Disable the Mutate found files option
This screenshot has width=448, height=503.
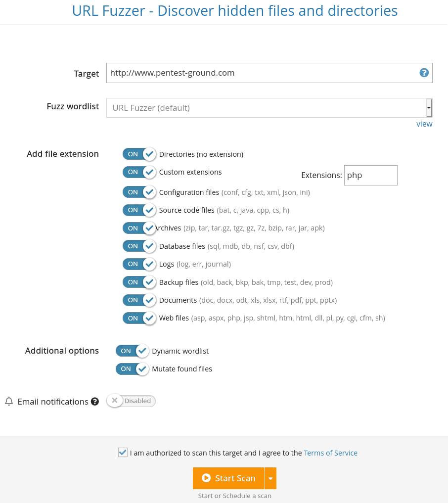click(x=132, y=368)
